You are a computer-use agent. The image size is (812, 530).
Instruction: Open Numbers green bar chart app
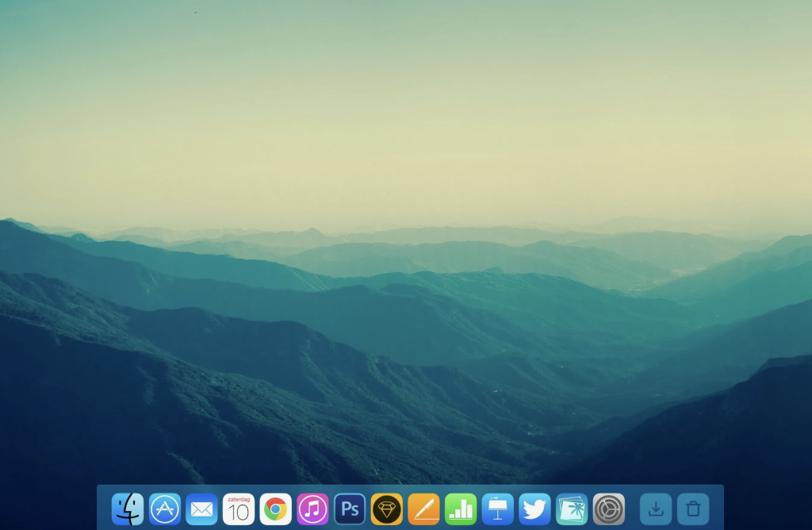click(x=461, y=509)
